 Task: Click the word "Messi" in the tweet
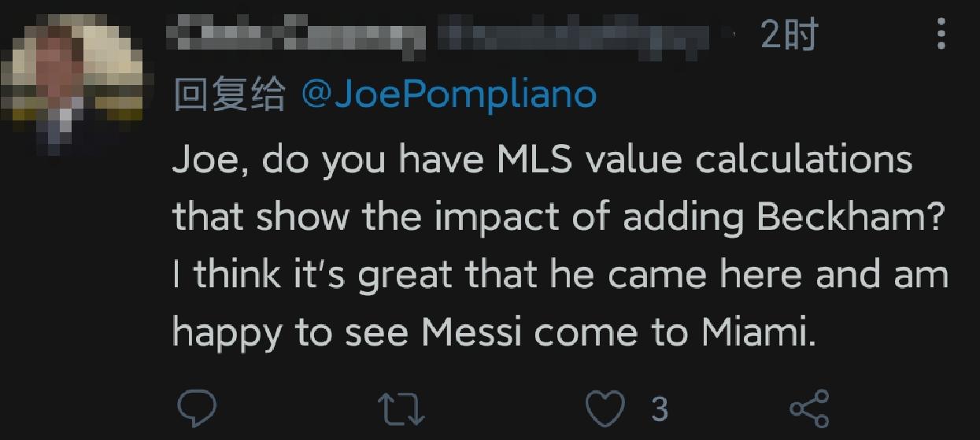(472, 333)
